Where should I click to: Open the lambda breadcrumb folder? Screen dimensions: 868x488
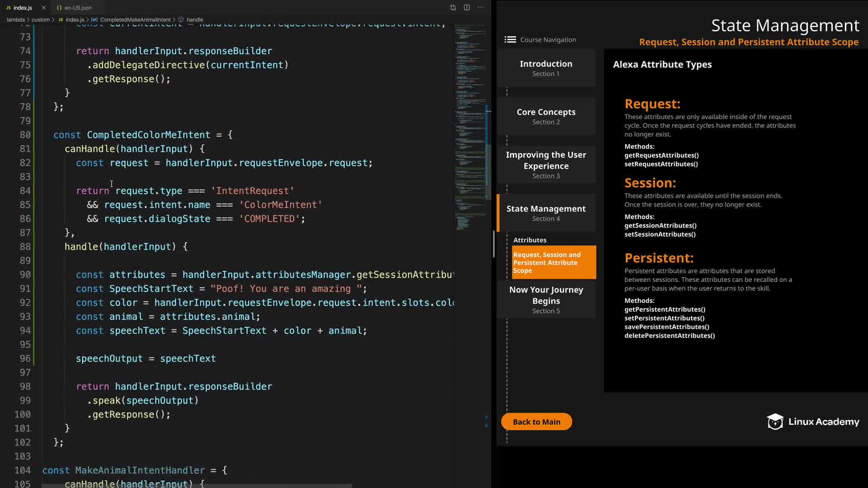click(x=16, y=20)
